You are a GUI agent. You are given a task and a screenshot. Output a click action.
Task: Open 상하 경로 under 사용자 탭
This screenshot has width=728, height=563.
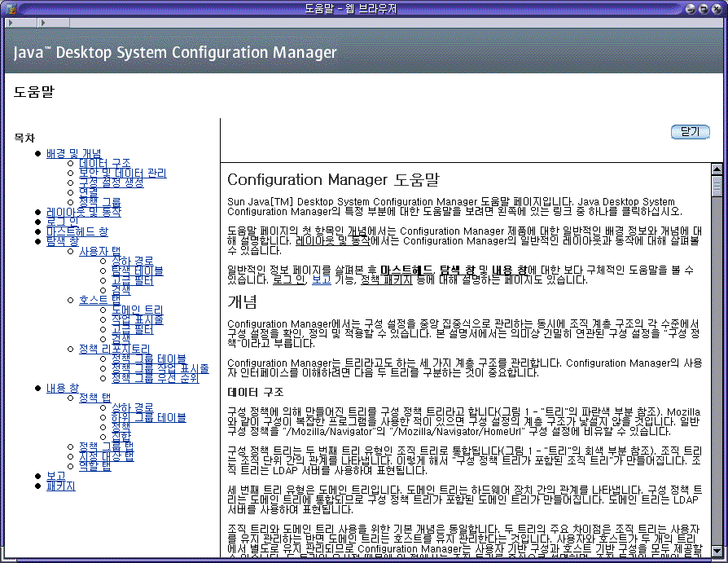[x=132, y=261]
